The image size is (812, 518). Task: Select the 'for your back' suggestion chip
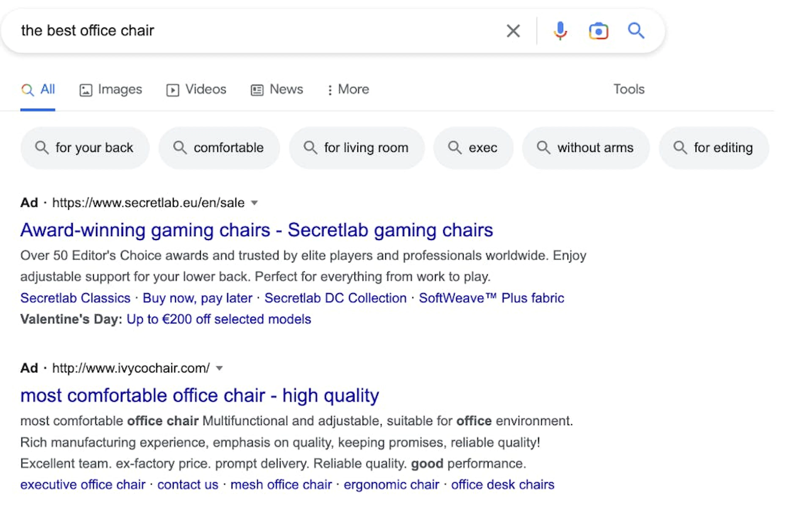[x=85, y=148]
